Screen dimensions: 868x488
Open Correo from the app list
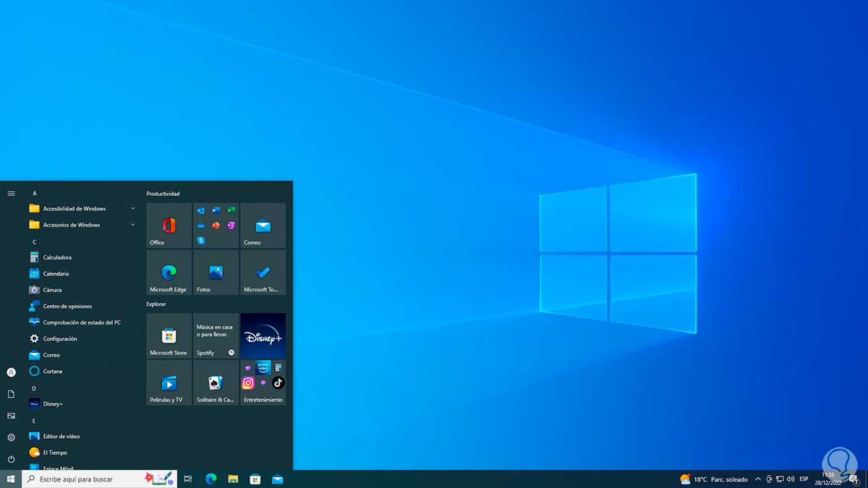point(82,355)
